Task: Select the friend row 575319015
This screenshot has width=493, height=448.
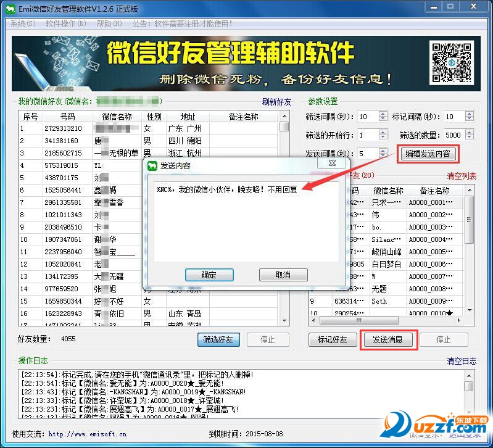Action: (81, 165)
